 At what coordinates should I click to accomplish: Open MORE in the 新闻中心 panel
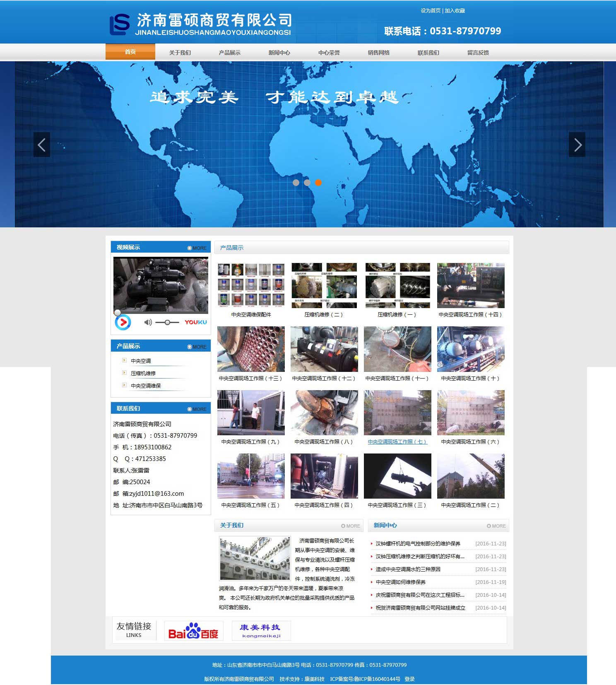(496, 526)
